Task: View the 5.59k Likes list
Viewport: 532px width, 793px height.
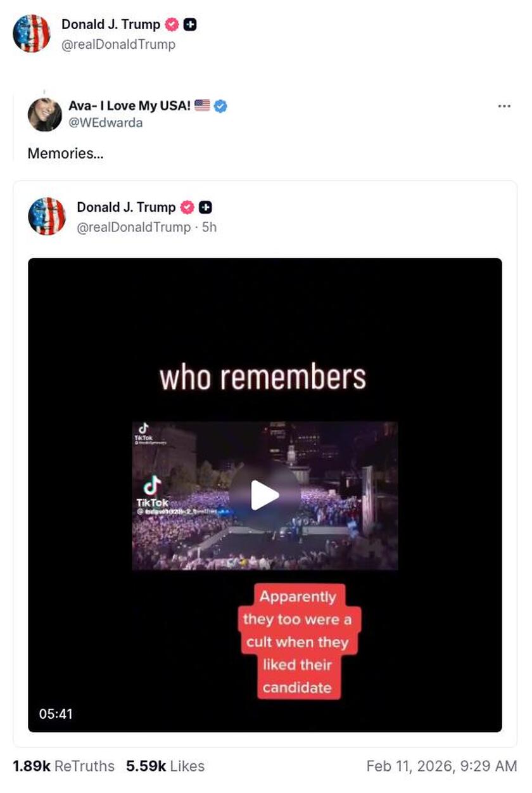Action: point(165,766)
